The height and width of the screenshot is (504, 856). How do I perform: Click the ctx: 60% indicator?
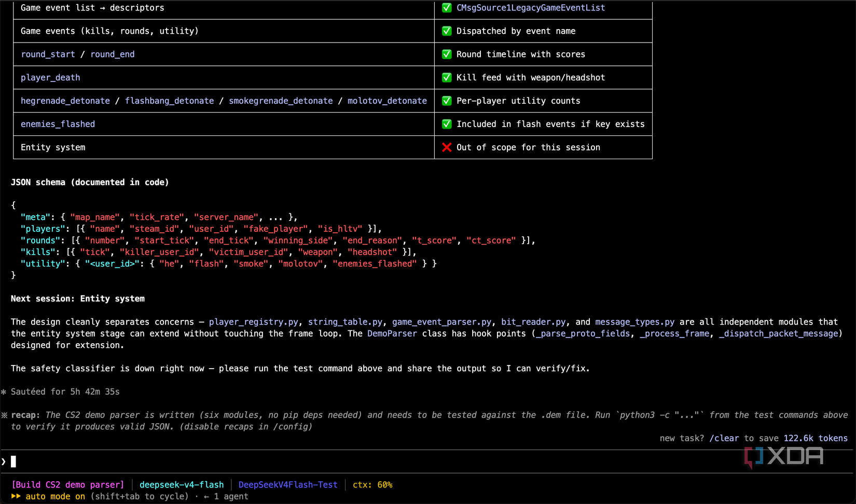point(372,485)
